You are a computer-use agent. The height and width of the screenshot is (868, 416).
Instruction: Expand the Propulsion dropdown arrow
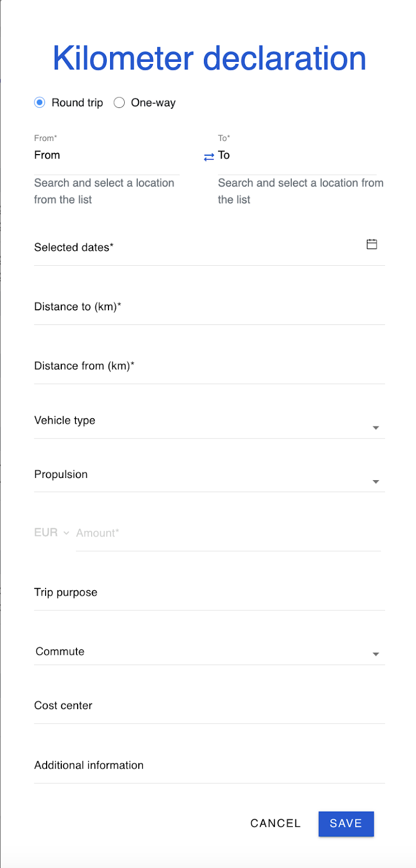tap(375, 482)
